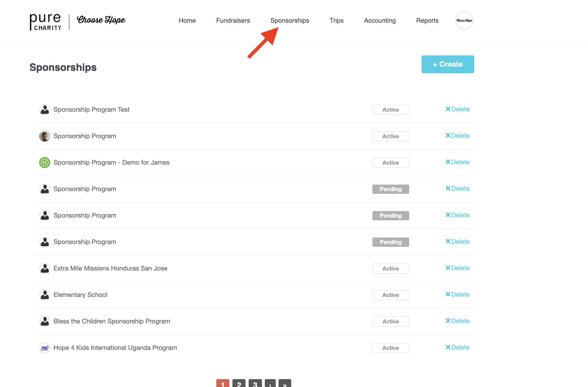Delete the Hope 4 Kids International Uganda Program
The image size is (588, 387).
pyautogui.click(x=457, y=347)
